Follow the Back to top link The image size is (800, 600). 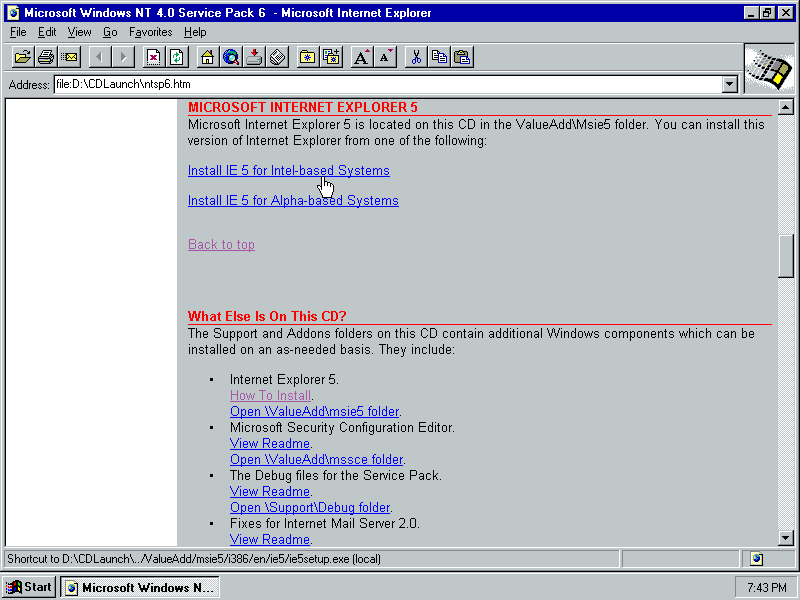tap(221, 245)
